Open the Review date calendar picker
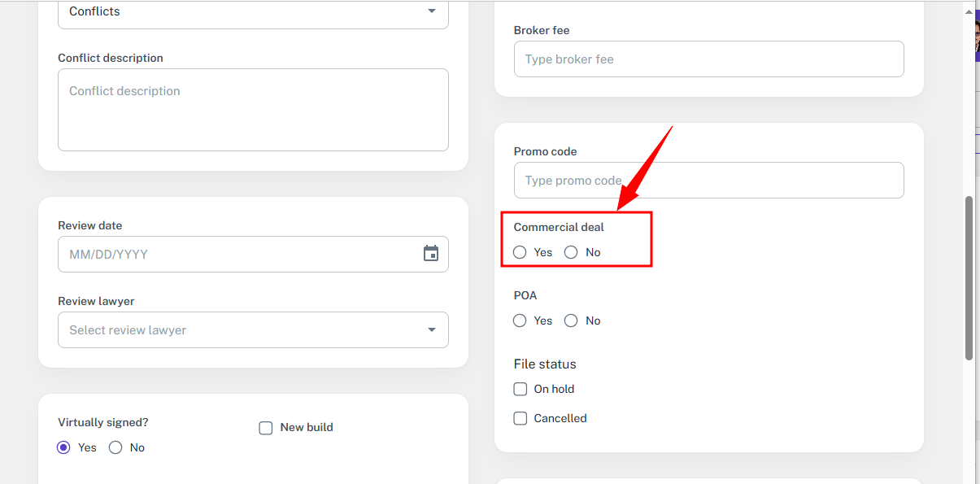The height and width of the screenshot is (484, 980). pyautogui.click(x=431, y=254)
